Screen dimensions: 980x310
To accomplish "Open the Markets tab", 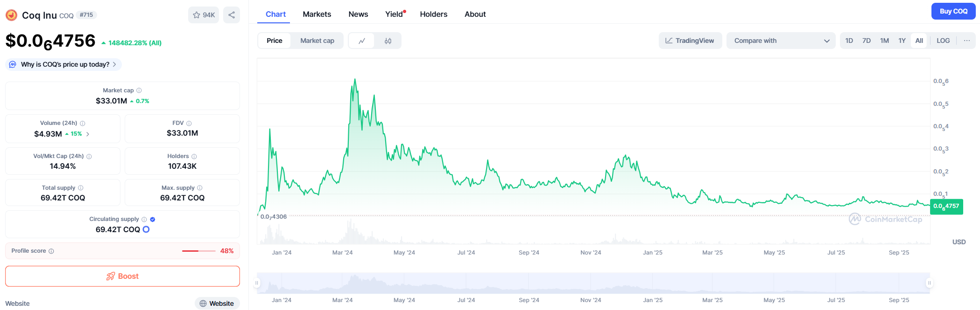I will (x=317, y=14).
